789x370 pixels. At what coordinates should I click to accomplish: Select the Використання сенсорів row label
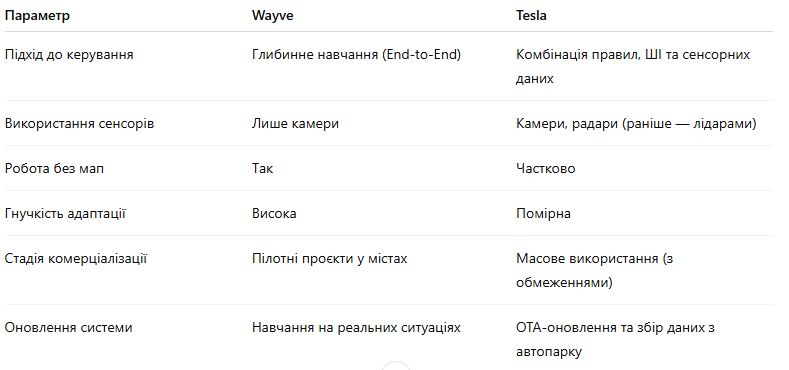pyautogui.click(x=80, y=123)
